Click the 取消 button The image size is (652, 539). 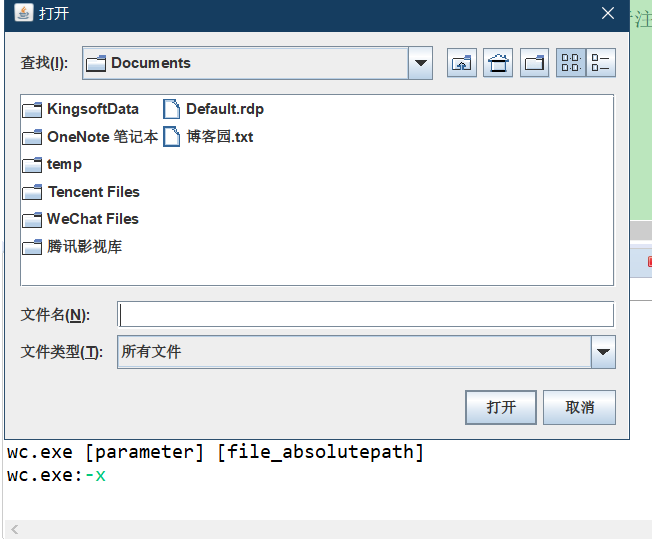[579, 407]
